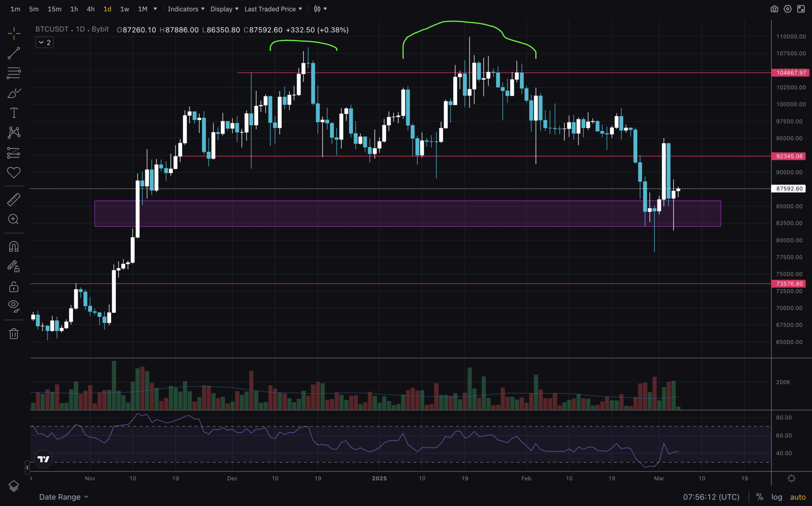Click the 104667.97 price level label

point(791,73)
